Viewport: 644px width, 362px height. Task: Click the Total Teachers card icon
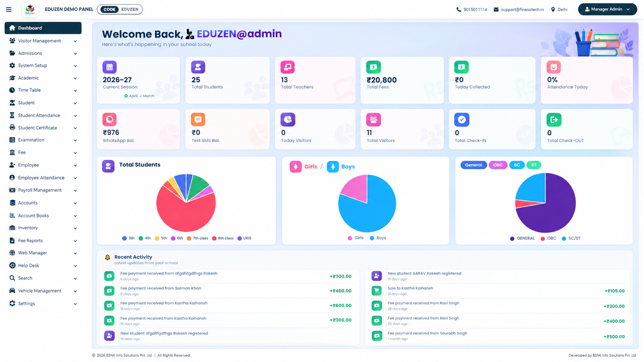(287, 67)
